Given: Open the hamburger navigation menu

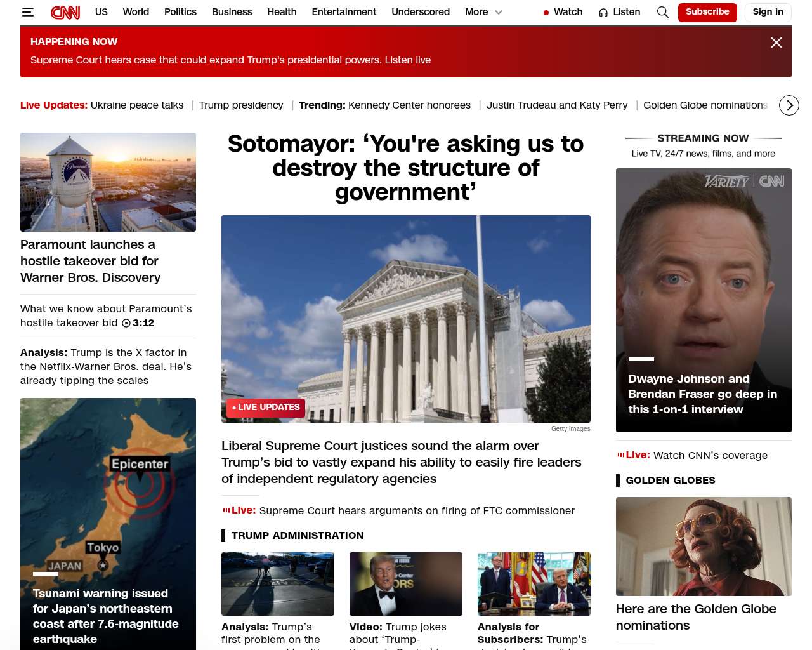Looking at the screenshot, I should click(x=27, y=12).
